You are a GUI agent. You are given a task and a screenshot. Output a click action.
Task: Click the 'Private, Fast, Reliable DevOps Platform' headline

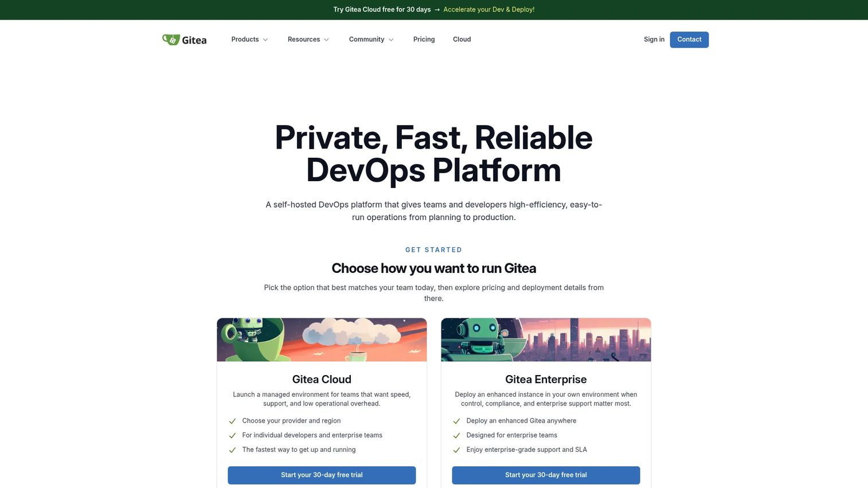point(434,154)
